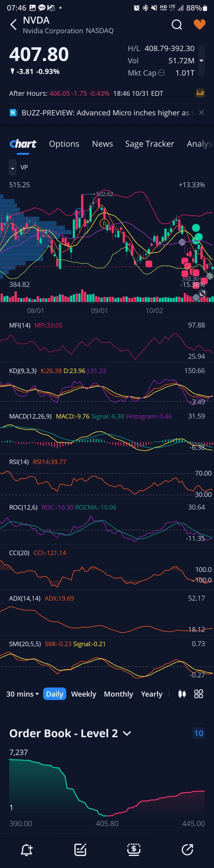Viewport: 214px width, 868px height.
Task: Tap the Bluetooth icon in status bar
Action: pos(145,8)
